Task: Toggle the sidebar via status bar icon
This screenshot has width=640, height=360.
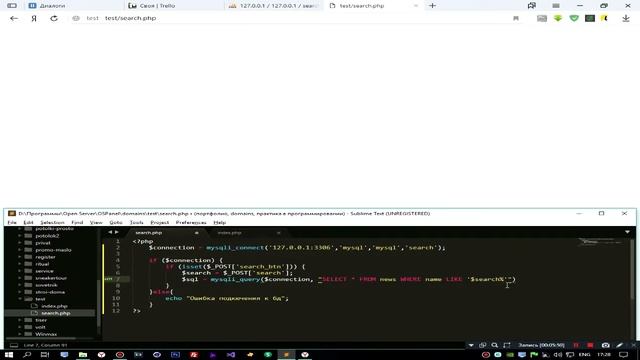Action: (x=13, y=345)
